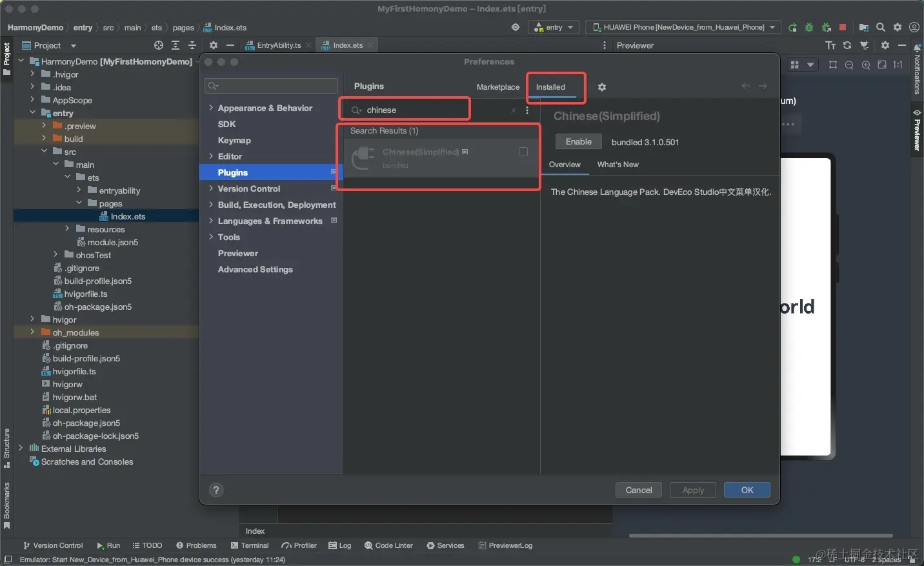Click the plugin settings gear icon
This screenshot has height=566, width=924.
pos(601,87)
